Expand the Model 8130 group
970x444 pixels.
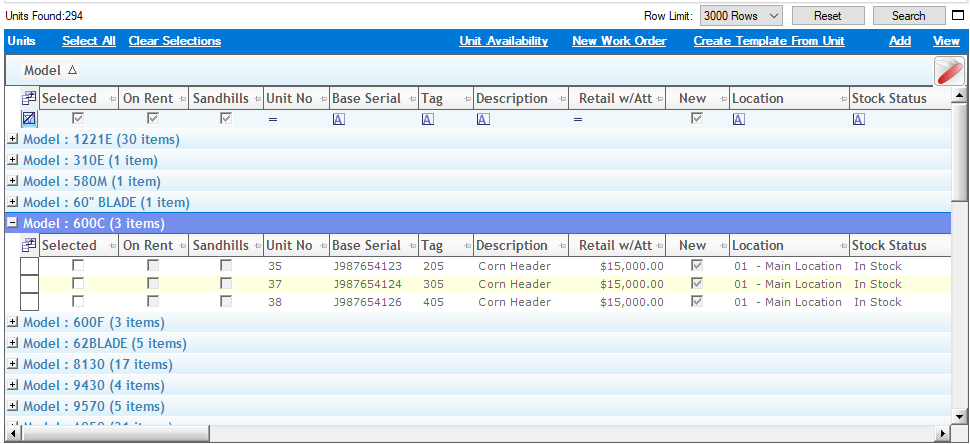[x=13, y=365]
